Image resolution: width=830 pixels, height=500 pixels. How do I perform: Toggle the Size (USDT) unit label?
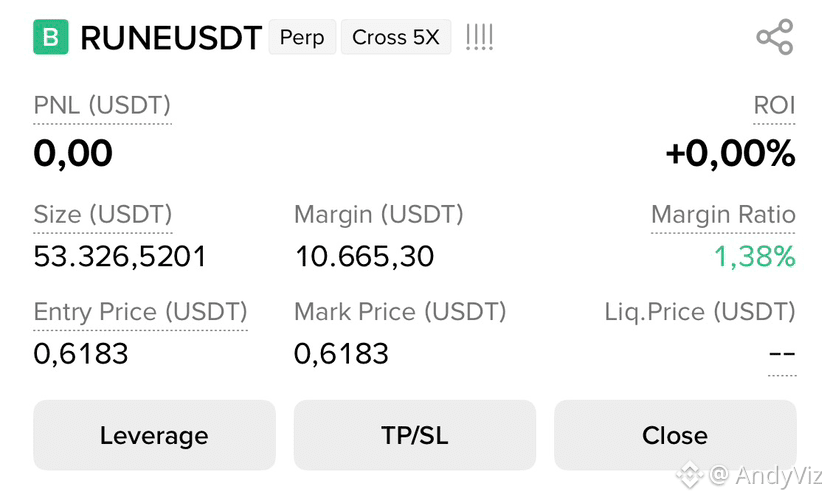(x=103, y=215)
